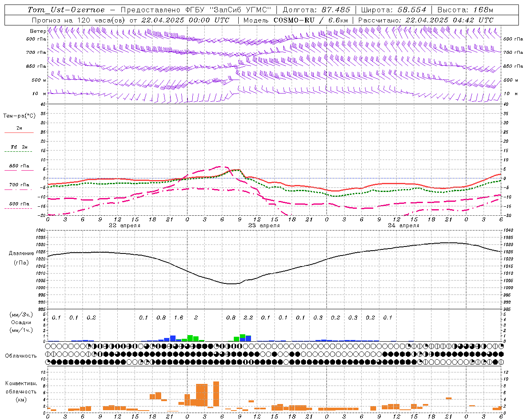Click the Осадки precipitation label
The image size is (525, 420).
coord(21,322)
